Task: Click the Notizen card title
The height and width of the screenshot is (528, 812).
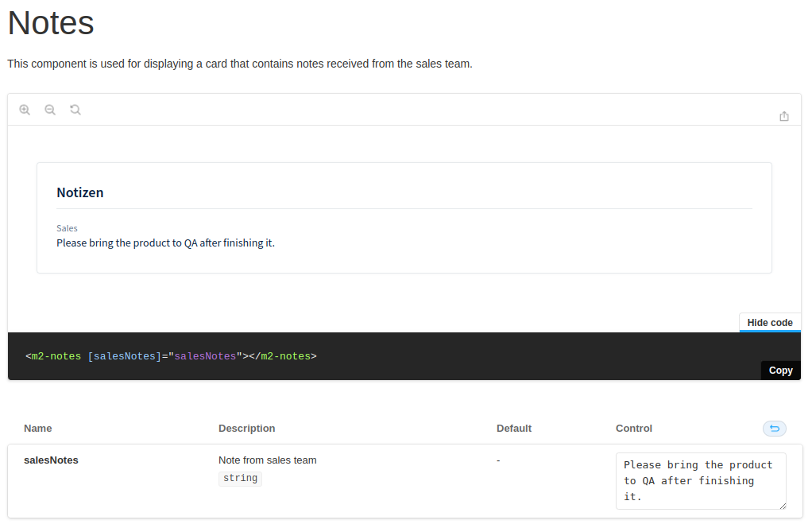Action: coord(80,192)
